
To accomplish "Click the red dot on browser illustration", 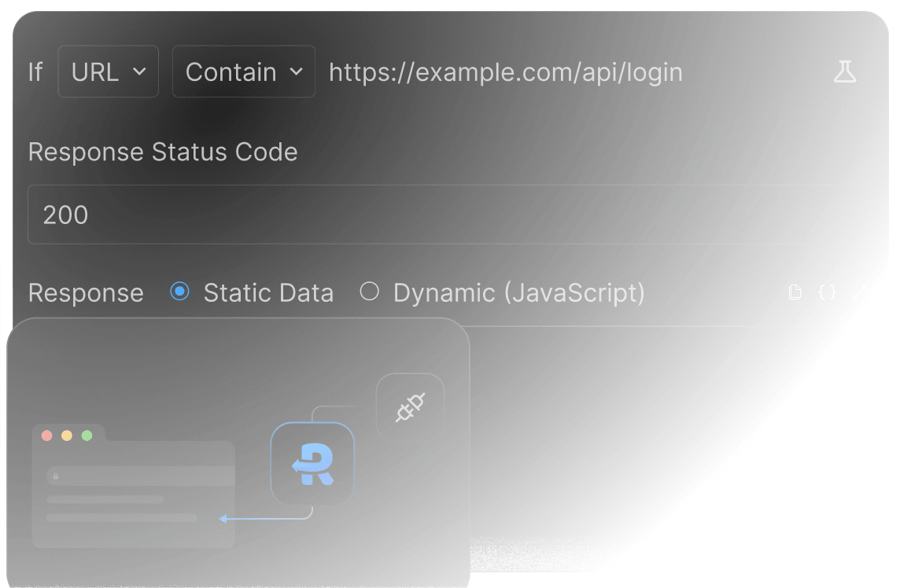I will point(47,435).
